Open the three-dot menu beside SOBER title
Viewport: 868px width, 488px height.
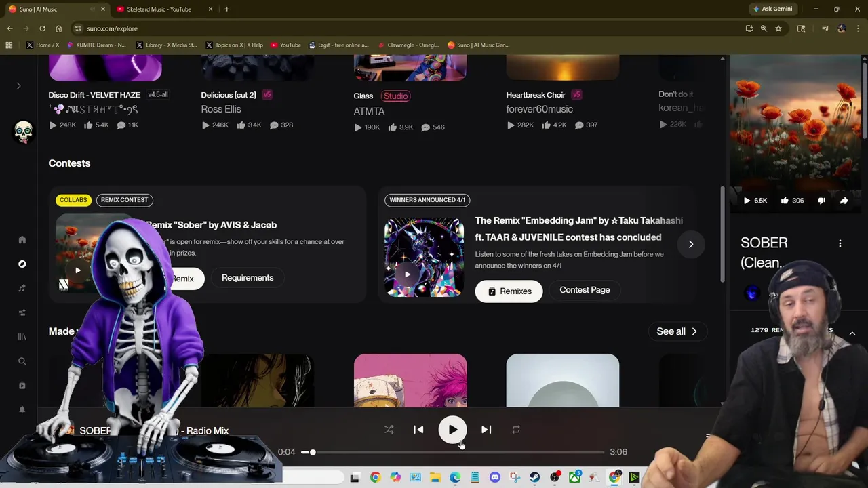click(x=840, y=243)
